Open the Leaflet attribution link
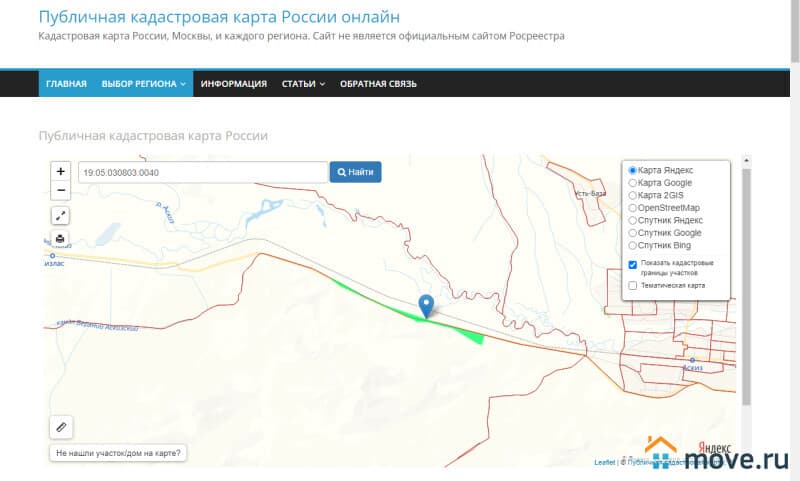 605,462
